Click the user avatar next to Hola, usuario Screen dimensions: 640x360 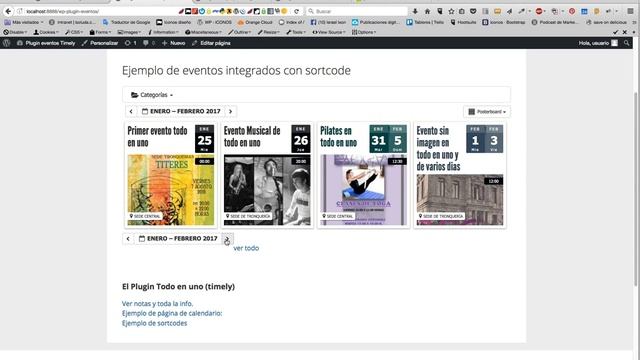[614, 43]
